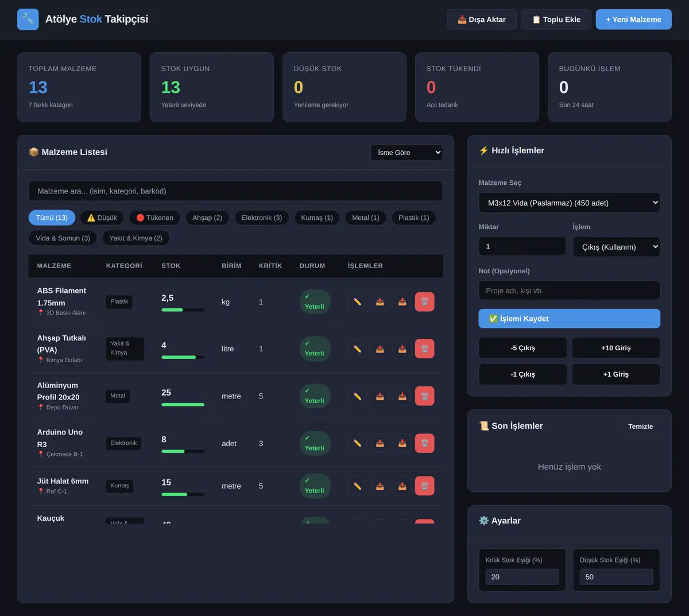Click the Not (Opsiyonel) note field

point(569,290)
